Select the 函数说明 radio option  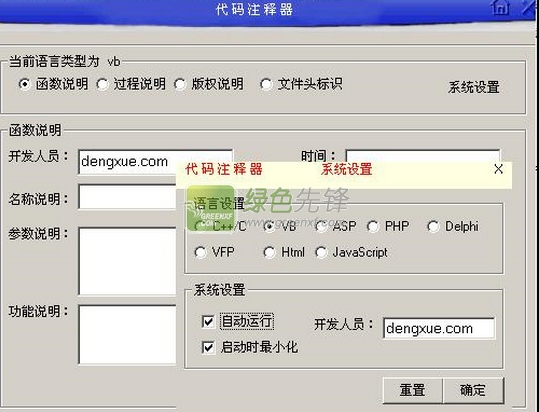24,84
